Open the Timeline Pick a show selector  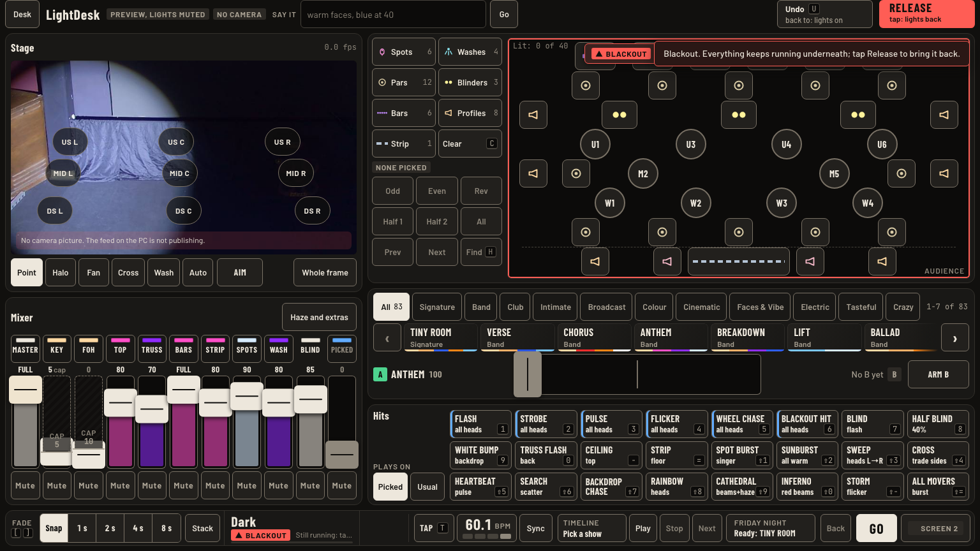(x=591, y=529)
